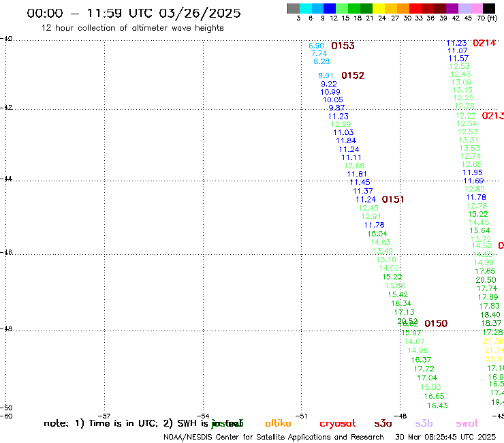Select the yellow legend color swatch
The image size is (504, 443).
(379, 8)
